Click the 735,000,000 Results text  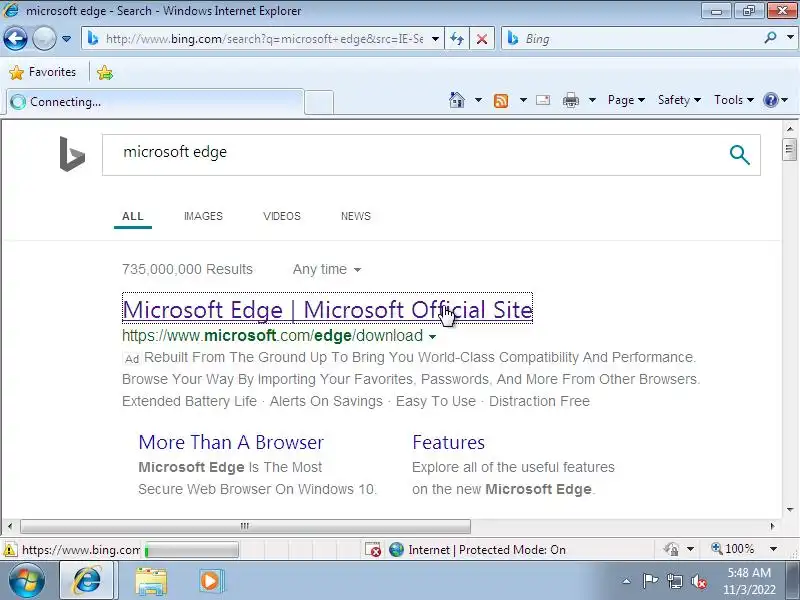pyautogui.click(x=187, y=269)
